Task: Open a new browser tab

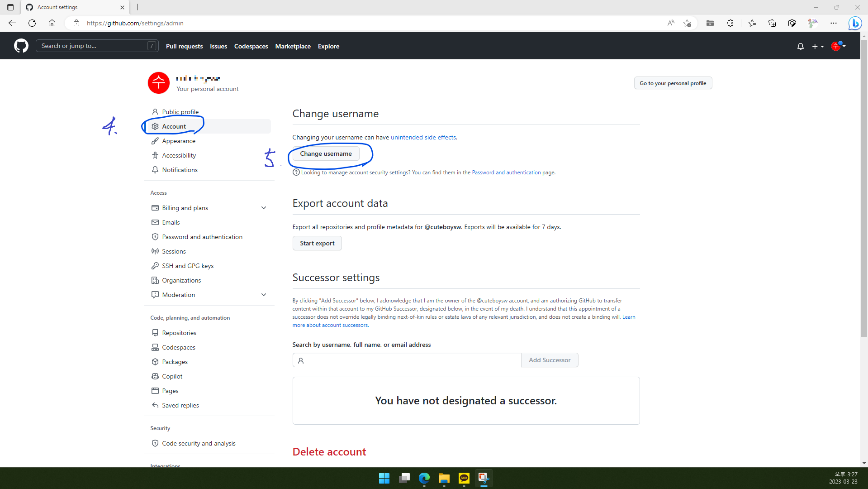Action: pyautogui.click(x=138, y=7)
